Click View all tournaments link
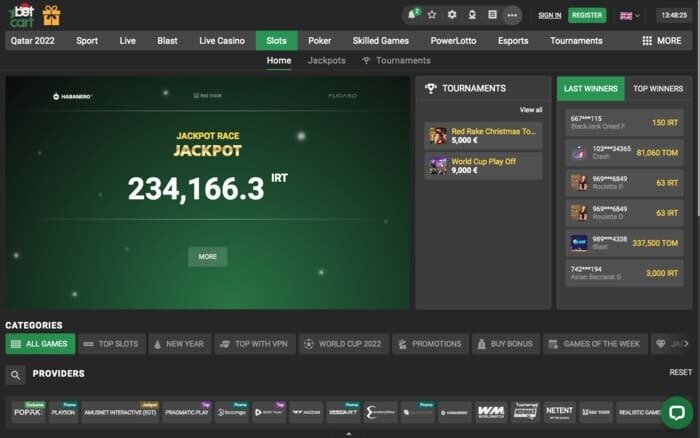This screenshot has height=438, width=700. click(x=531, y=110)
